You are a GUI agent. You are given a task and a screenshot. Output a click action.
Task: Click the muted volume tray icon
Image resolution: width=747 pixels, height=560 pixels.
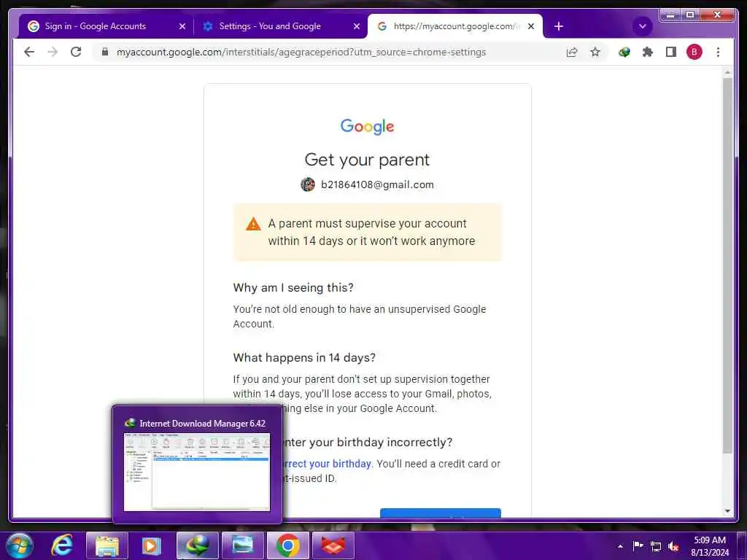[673, 546]
